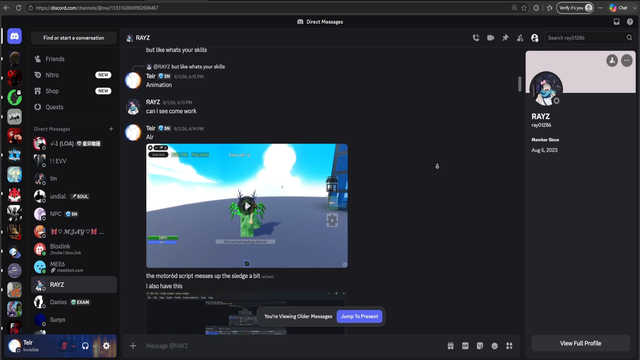Open the sticker picker
640x360 pixels.
click(x=480, y=346)
